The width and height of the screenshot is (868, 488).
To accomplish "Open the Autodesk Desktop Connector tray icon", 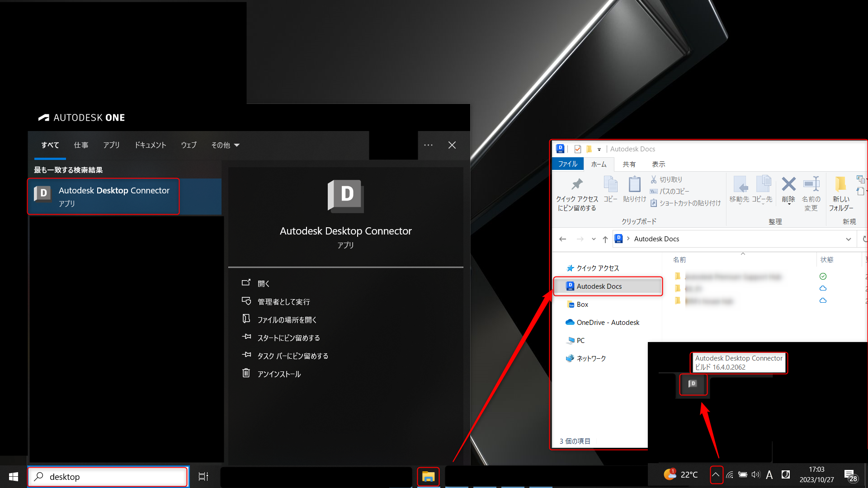I will pos(693,385).
